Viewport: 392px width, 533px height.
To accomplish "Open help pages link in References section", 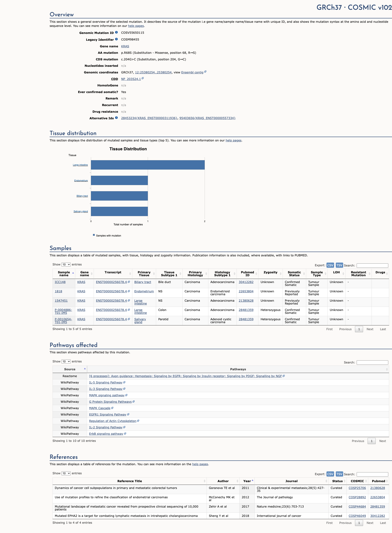I will click(x=200, y=464).
